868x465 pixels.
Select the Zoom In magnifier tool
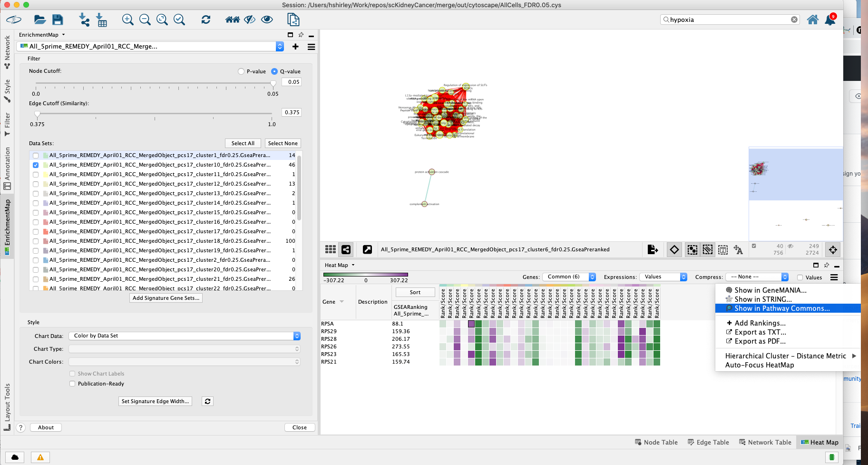(x=127, y=20)
